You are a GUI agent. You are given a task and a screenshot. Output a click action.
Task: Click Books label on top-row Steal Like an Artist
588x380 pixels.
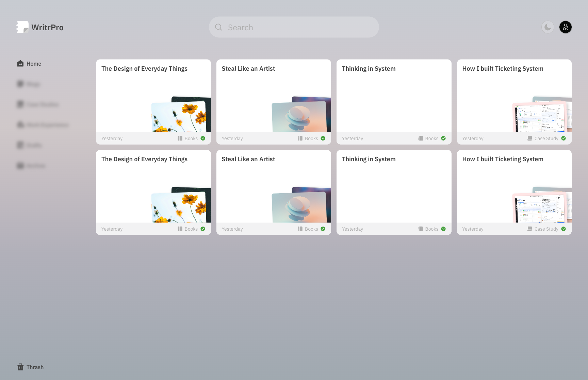tap(311, 138)
